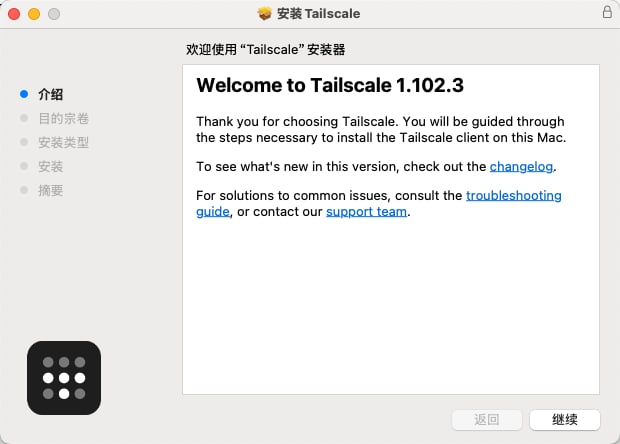Open the troubleshooting guide link

(514, 195)
